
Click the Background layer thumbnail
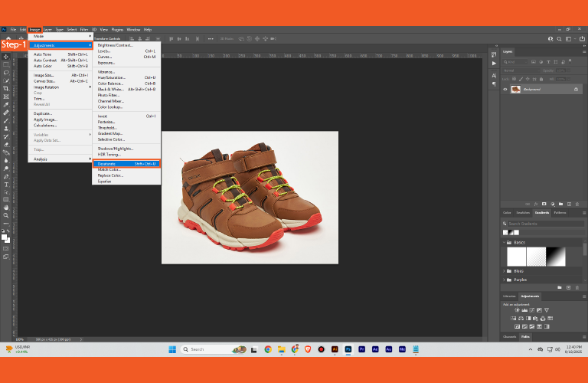pyautogui.click(x=517, y=89)
